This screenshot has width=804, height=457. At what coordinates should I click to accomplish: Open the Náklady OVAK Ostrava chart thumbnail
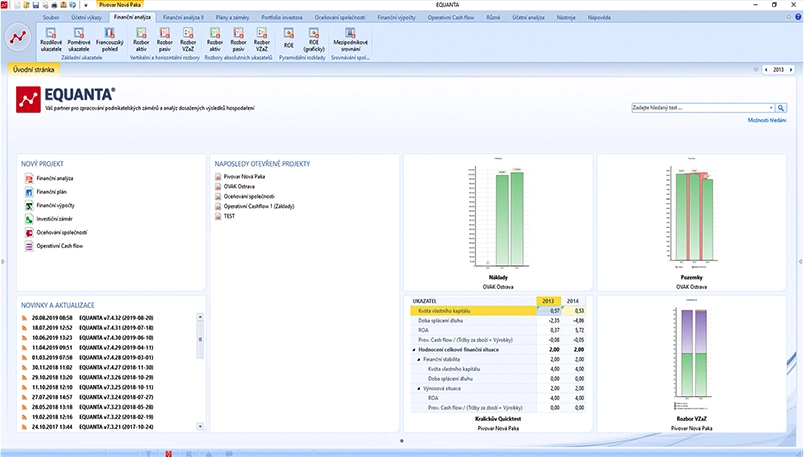498,222
